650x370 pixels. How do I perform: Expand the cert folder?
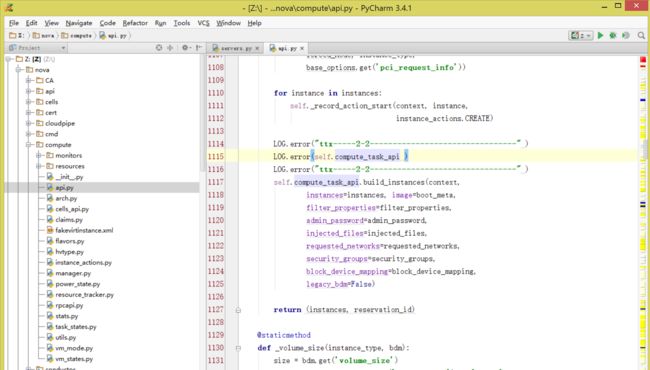29,113
